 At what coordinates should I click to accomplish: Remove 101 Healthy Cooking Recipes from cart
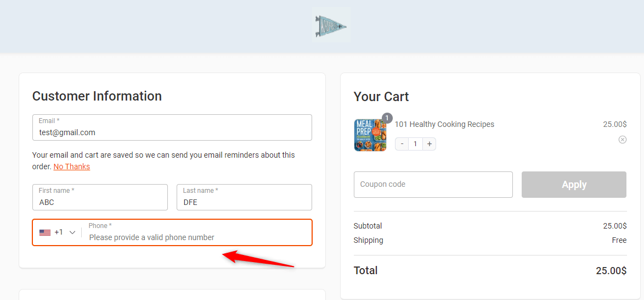click(623, 140)
